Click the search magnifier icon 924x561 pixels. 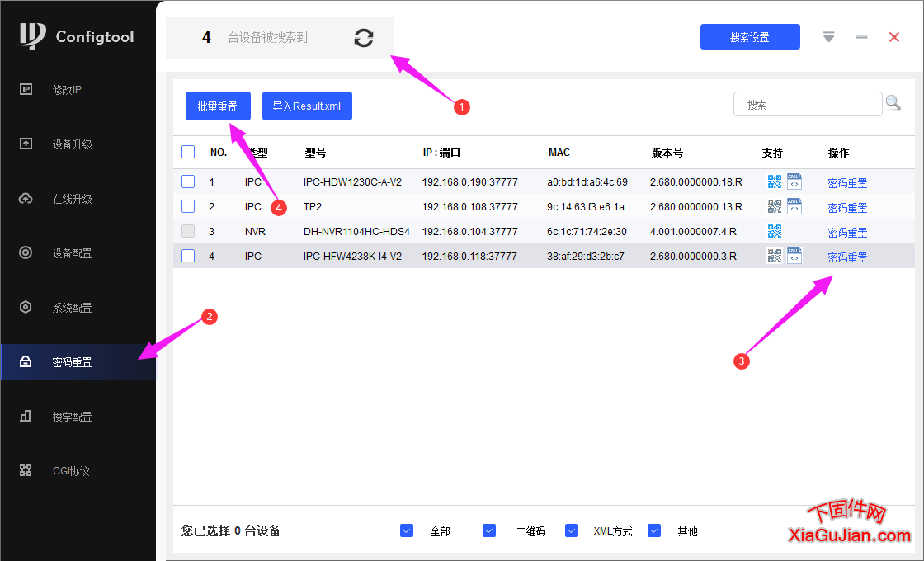pyautogui.click(x=893, y=103)
